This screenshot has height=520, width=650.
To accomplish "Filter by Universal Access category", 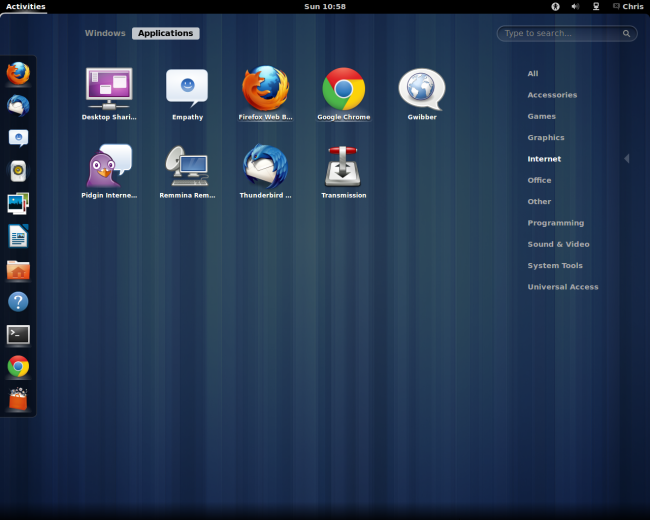I will coord(563,287).
